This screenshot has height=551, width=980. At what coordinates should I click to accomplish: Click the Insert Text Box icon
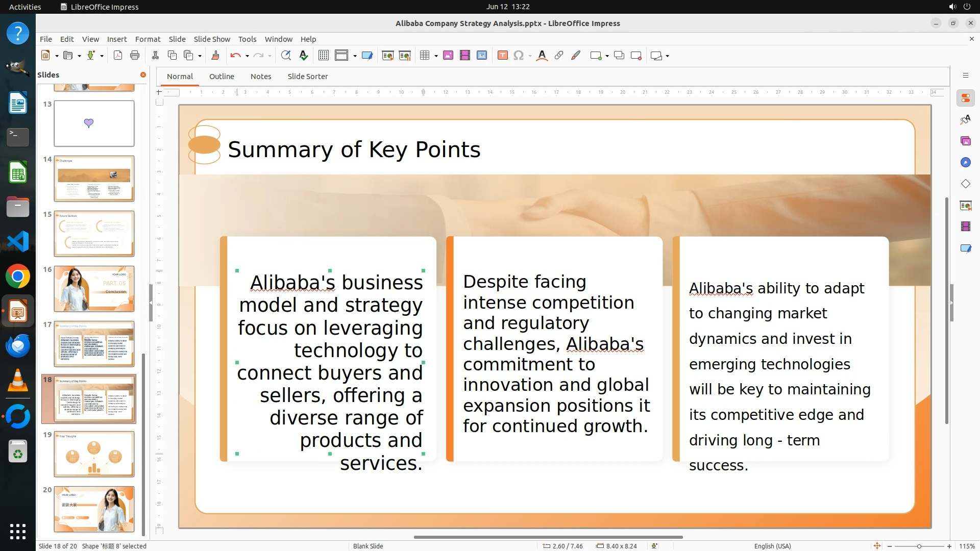point(502,56)
